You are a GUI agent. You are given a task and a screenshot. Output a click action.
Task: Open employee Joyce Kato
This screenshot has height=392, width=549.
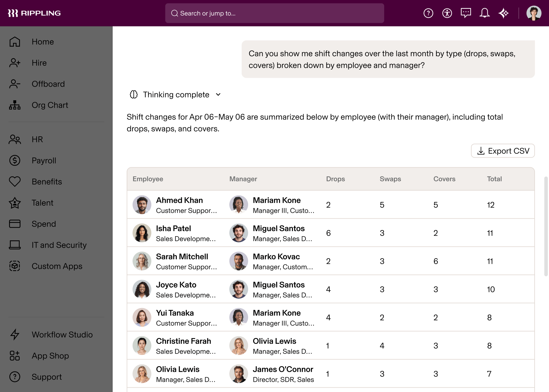point(176,285)
